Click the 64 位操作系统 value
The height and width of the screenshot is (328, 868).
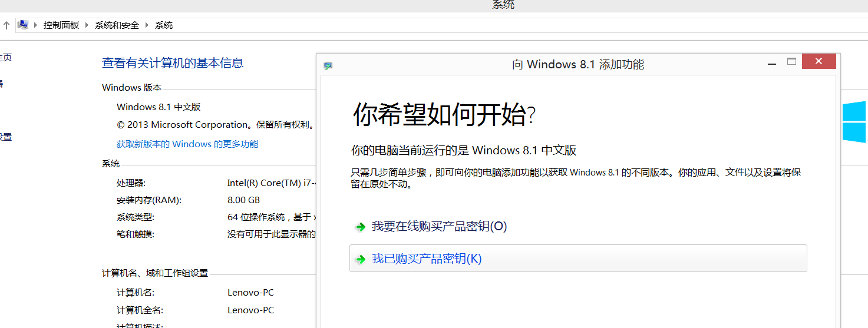click(272, 217)
